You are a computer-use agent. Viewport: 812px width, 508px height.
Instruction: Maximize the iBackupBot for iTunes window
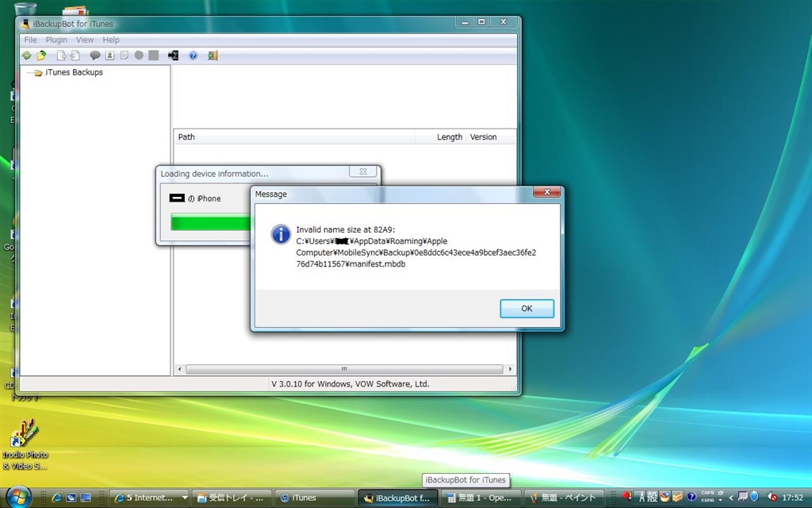coord(481,21)
